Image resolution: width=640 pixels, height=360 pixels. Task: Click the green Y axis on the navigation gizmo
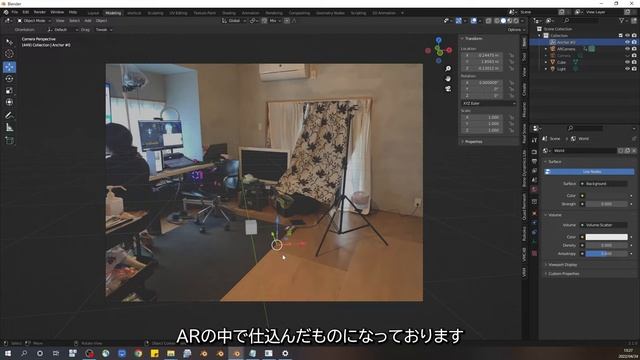coord(439,52)
